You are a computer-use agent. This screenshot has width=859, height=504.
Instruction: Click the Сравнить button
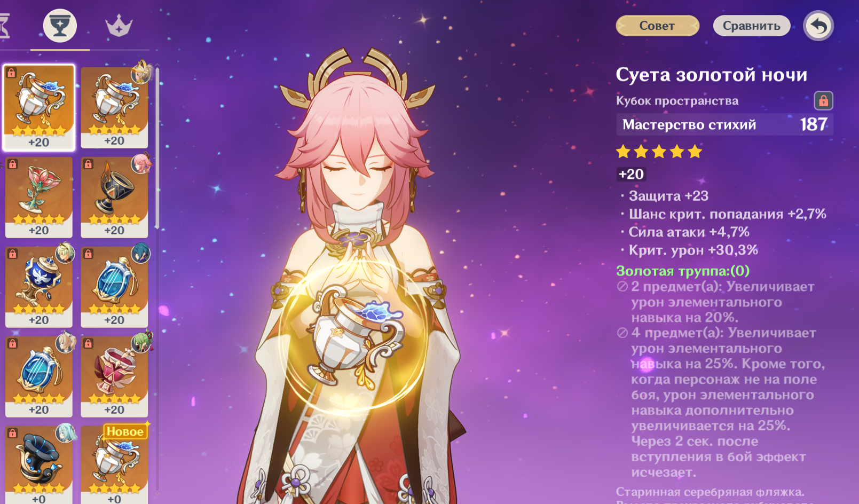click(x=752, y=26)
